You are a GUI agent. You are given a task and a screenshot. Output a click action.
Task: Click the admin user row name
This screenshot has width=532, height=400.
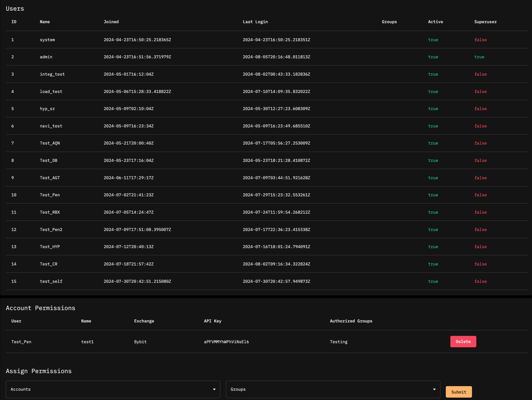46,57
